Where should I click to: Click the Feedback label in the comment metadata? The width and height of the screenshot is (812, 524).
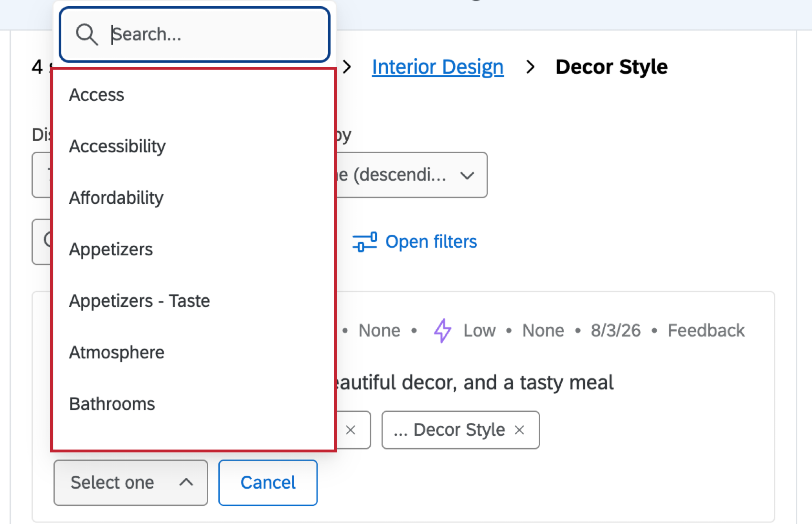coord(706,331)
